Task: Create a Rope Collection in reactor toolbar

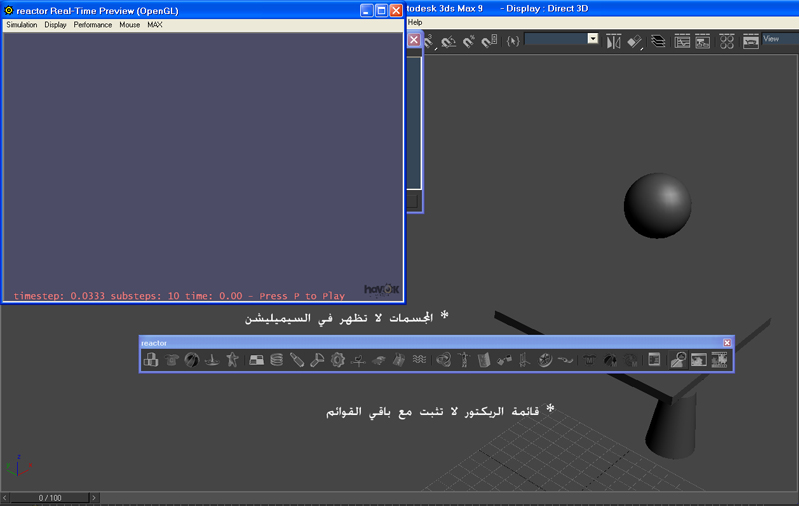Action: coord(212,360)
